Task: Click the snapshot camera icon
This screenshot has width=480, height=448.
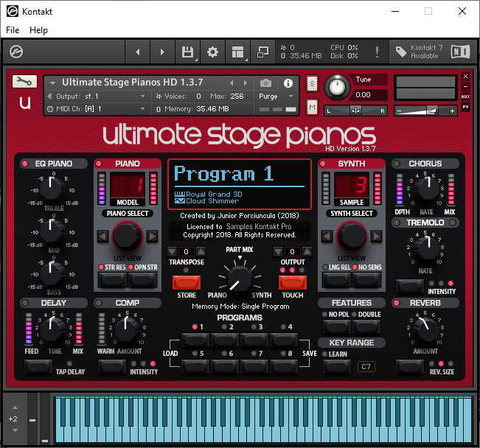Action: pos(265,83)
